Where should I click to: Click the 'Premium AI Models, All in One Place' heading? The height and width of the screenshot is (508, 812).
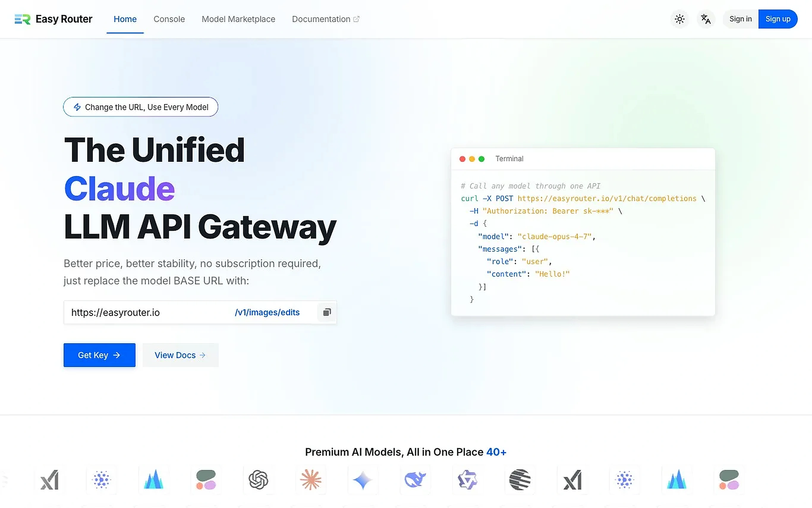394,452
